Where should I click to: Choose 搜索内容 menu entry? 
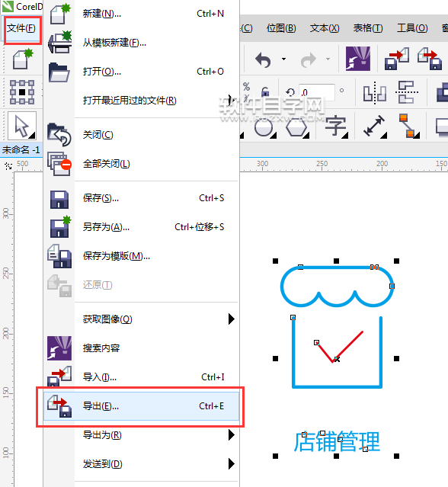click(x=141, y=348)
